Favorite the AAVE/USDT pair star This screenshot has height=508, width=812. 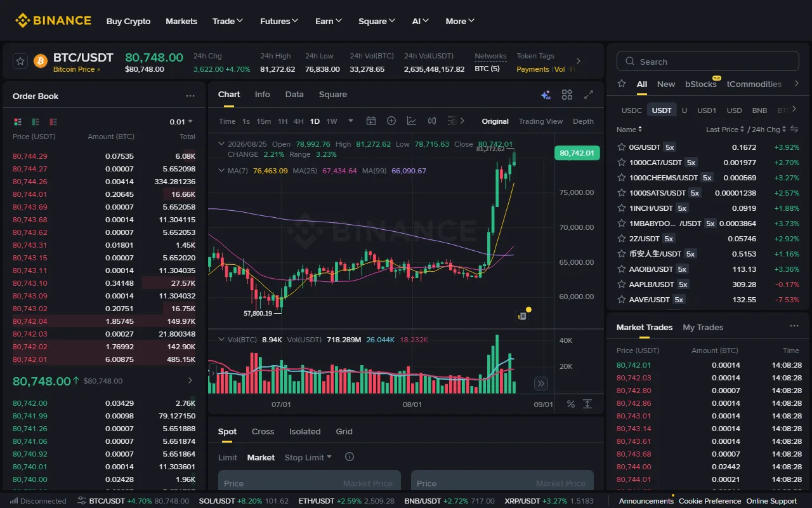[622, 299]
